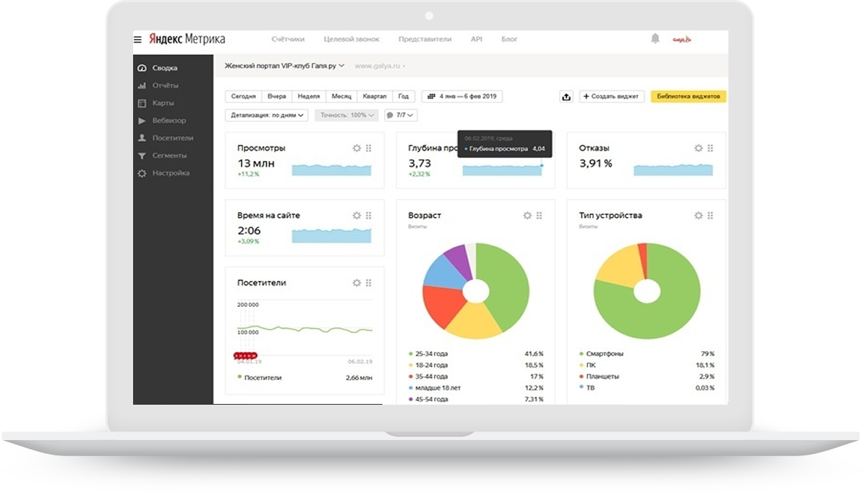
Task: Click the export upload icon
Action: 566,96
